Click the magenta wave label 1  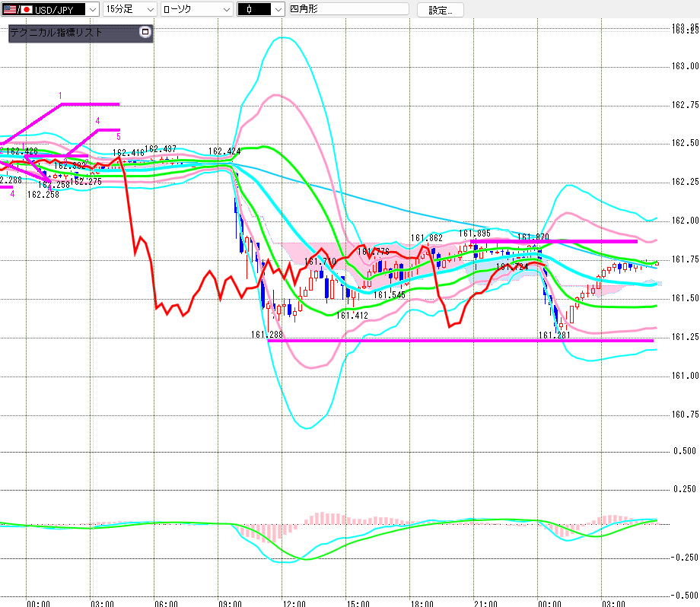pyautogui.click(x=60, y=96)
